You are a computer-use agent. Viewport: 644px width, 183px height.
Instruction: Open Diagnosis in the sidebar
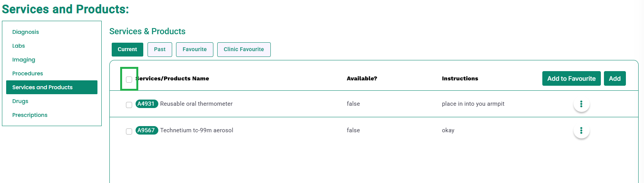point(25,32)
